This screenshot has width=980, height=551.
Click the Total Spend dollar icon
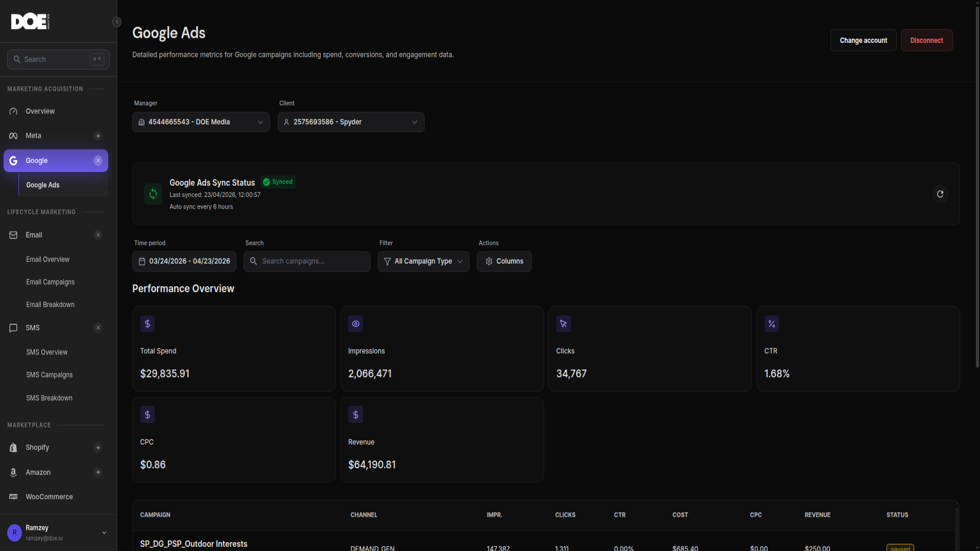[148, 324]
